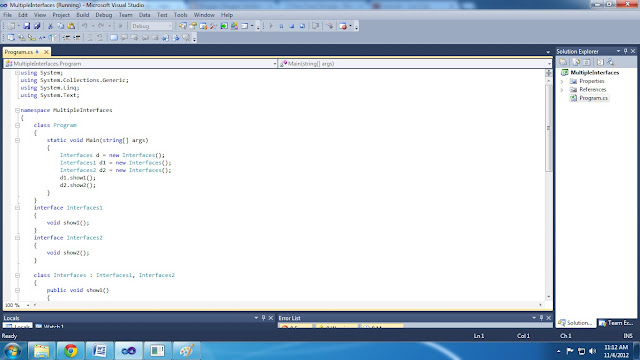The image size is (640, 360).
Task: Click Solution Explorer Properties toolbar icon
Action: pos(563,62)
